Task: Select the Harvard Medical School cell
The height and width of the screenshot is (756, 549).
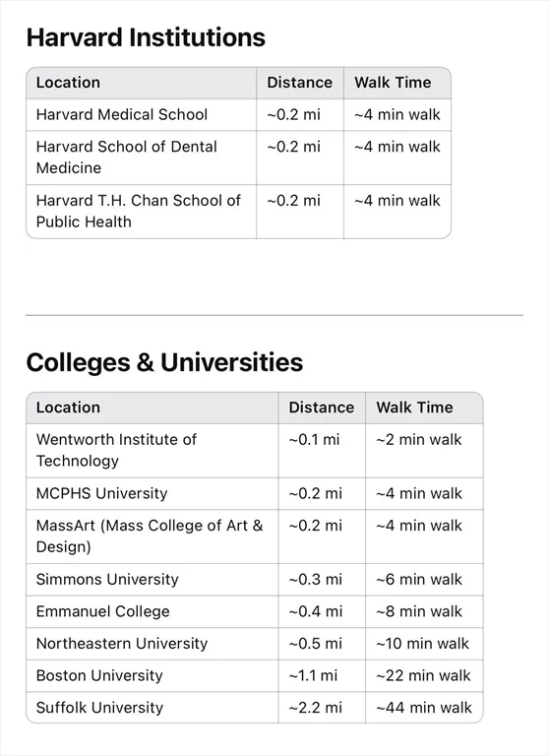Action: pyautogui.click(x=142, y=115)
